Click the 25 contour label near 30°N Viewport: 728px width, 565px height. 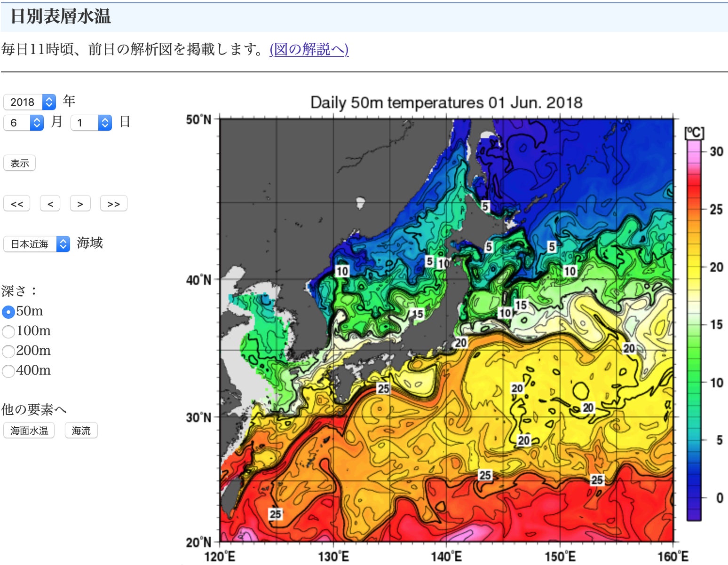click(383, 388)
